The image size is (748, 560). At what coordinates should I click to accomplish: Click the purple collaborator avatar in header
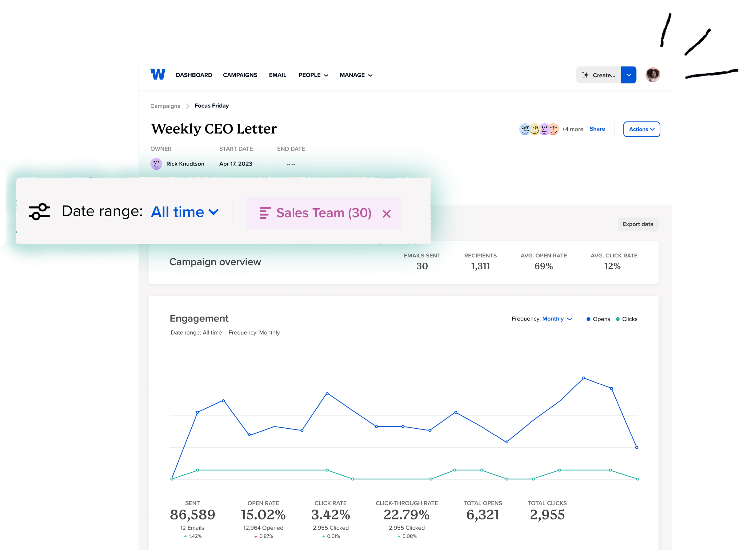(x=544, y=129)
